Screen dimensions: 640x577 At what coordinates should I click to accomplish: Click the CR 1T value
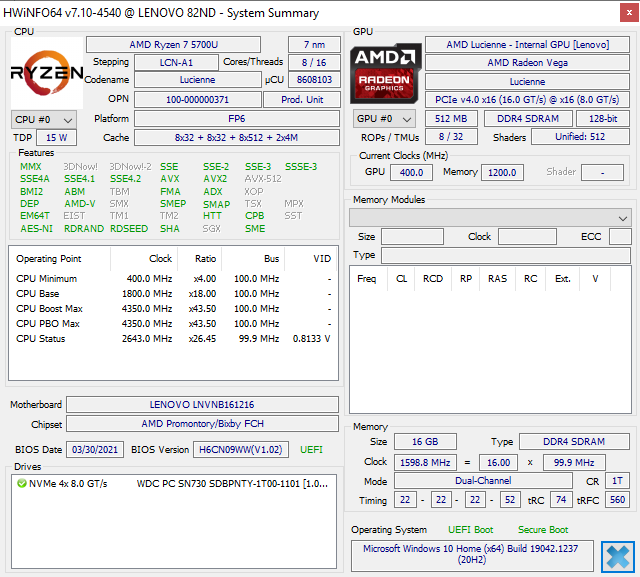[x=617, y=481]
